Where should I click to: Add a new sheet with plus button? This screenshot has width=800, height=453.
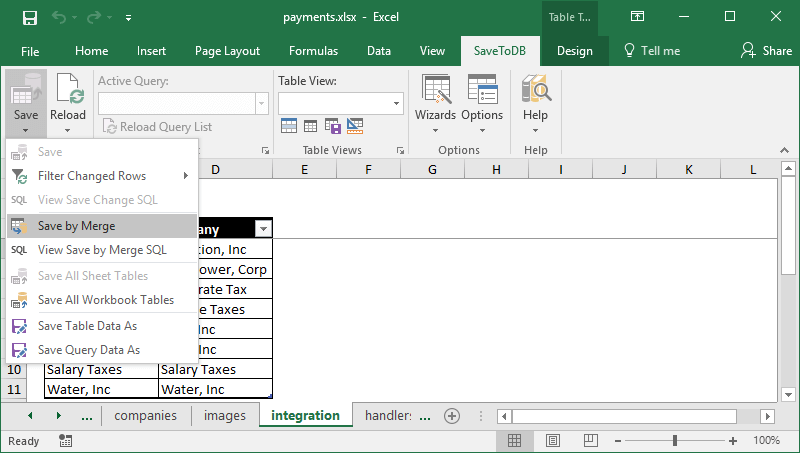click(452, 416)
